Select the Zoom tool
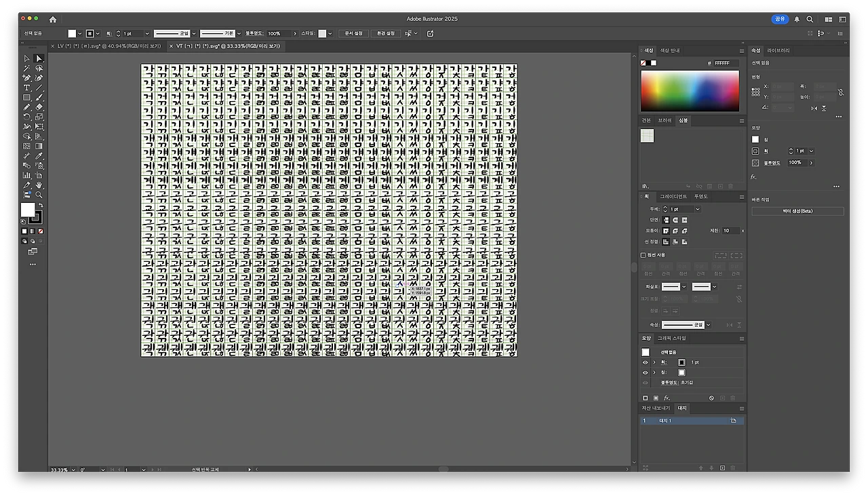 pyautogui.click(x=39, y=194)
